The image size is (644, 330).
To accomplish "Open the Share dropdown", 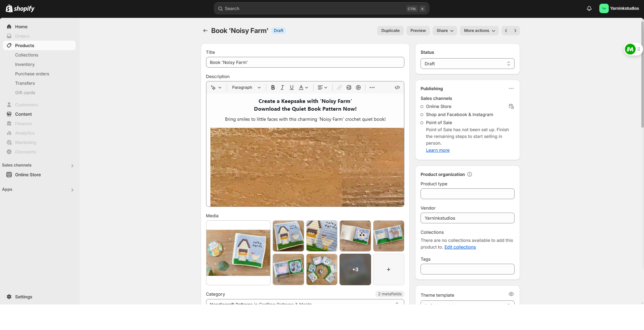I will click(445, 31).
